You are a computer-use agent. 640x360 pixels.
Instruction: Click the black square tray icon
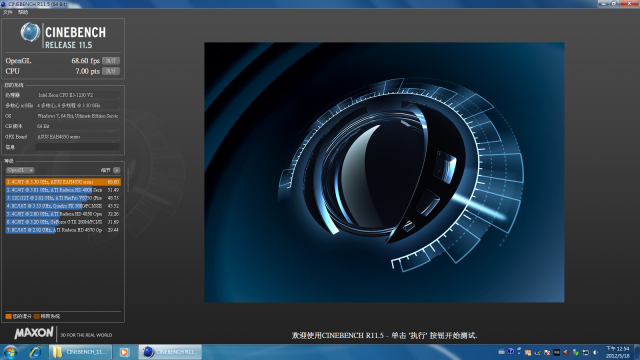(x=557, y=352)
